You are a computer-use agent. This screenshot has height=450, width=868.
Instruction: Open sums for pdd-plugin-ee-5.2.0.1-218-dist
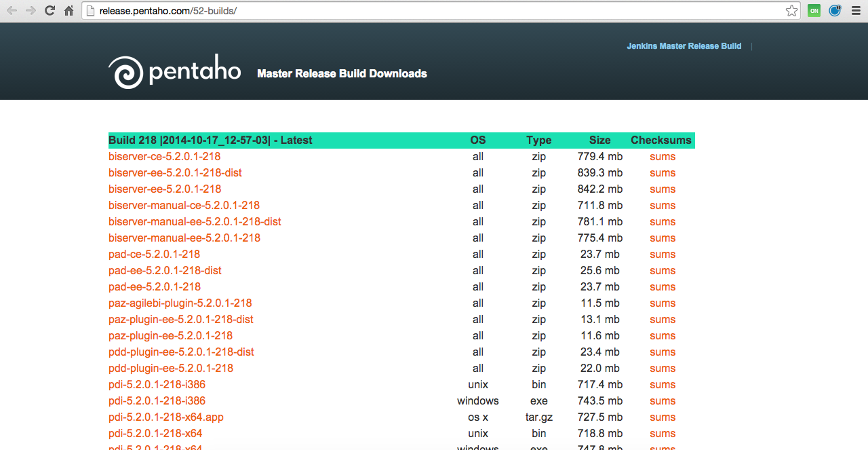point(663,352)
